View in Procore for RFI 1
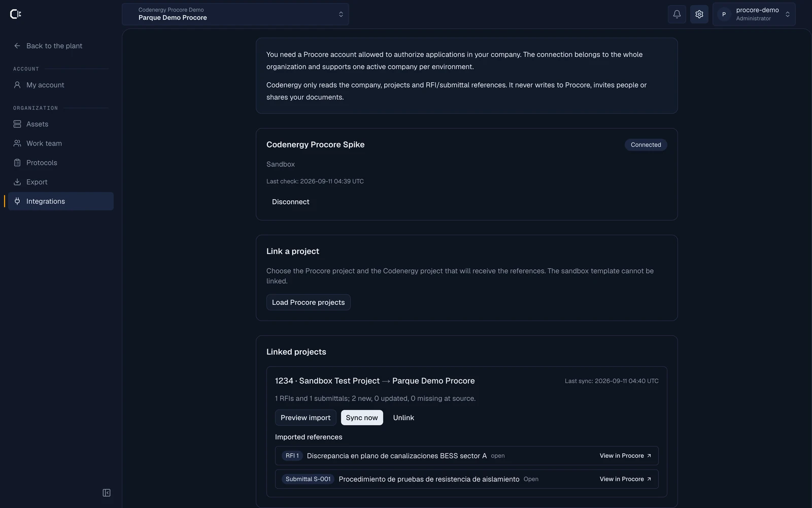 pyautogui.click(x=625, y=456)
